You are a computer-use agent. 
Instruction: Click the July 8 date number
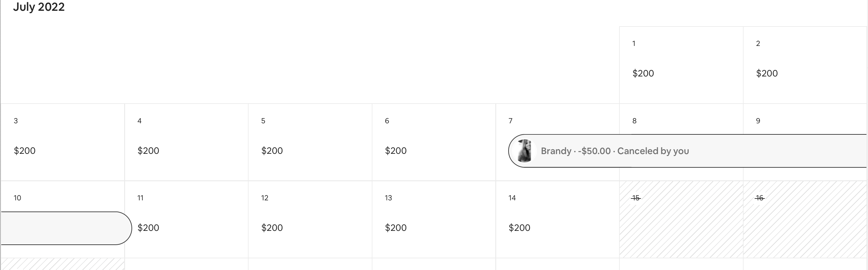[x=634, y=121]
